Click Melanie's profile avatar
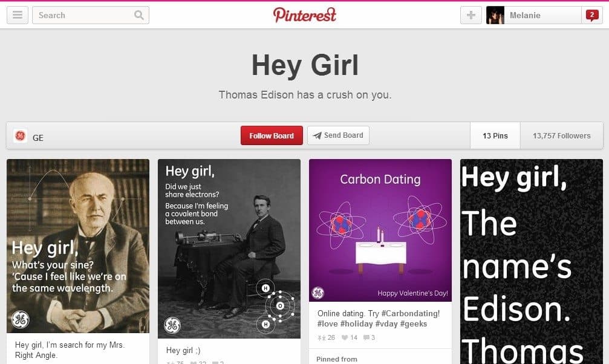 coord(495,15)
